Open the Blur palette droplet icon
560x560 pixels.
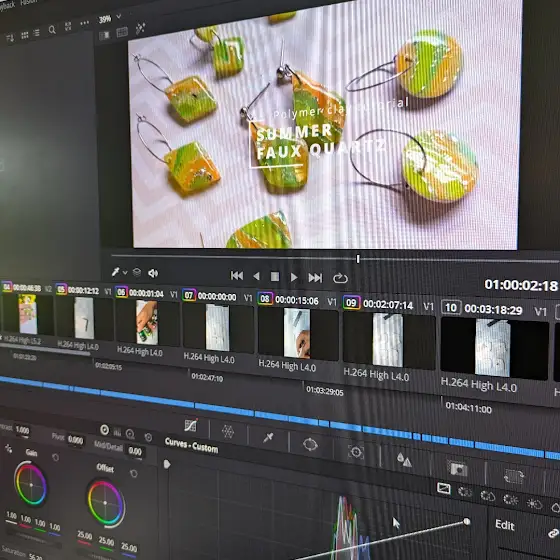pyautogui.click(x=404, y=460)
